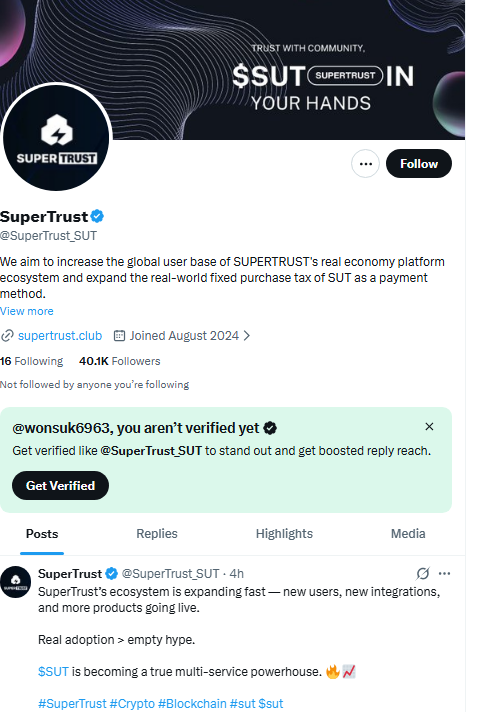Click the #Blockchain hashtag in the post

click(x=192, y=703)
